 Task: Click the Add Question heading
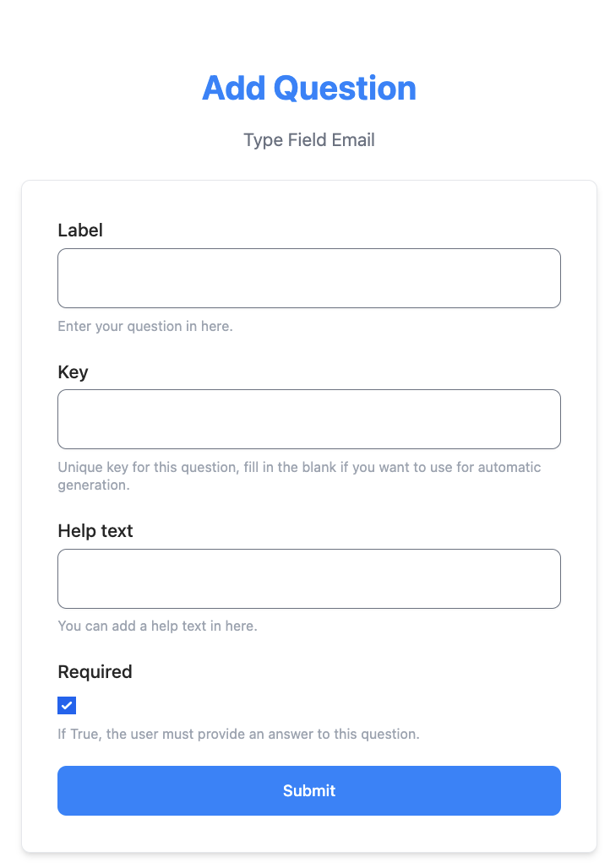tap(309, 88)
